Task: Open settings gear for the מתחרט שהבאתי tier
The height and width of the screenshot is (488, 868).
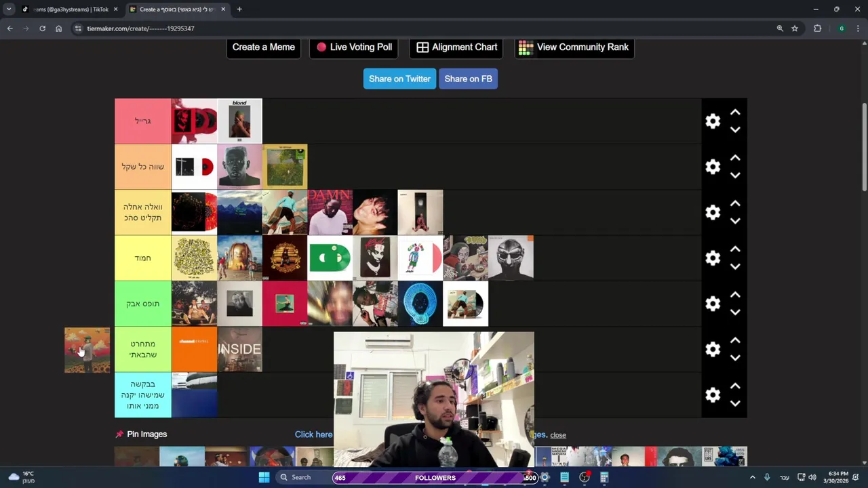Action: (x=713, y=349)
